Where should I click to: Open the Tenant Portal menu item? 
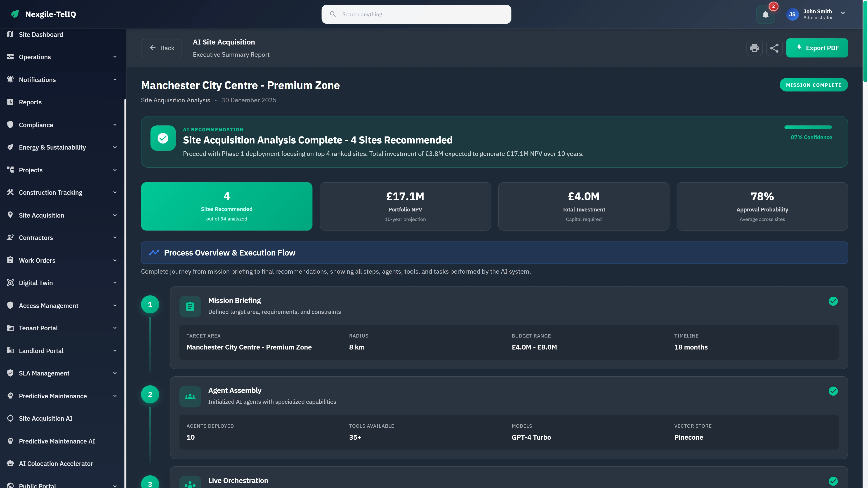tap(38, 328)
